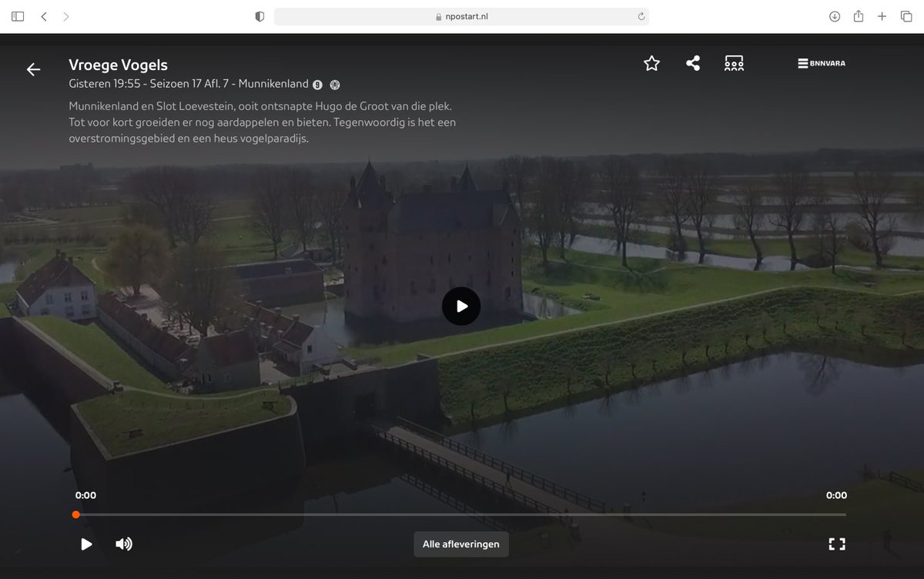Share the episode via the share icon

coord(692,62)
